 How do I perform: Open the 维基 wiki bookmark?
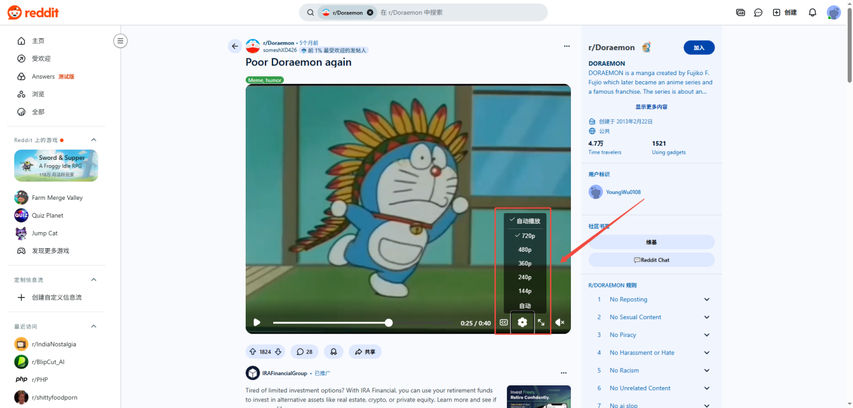coord(652,242)
